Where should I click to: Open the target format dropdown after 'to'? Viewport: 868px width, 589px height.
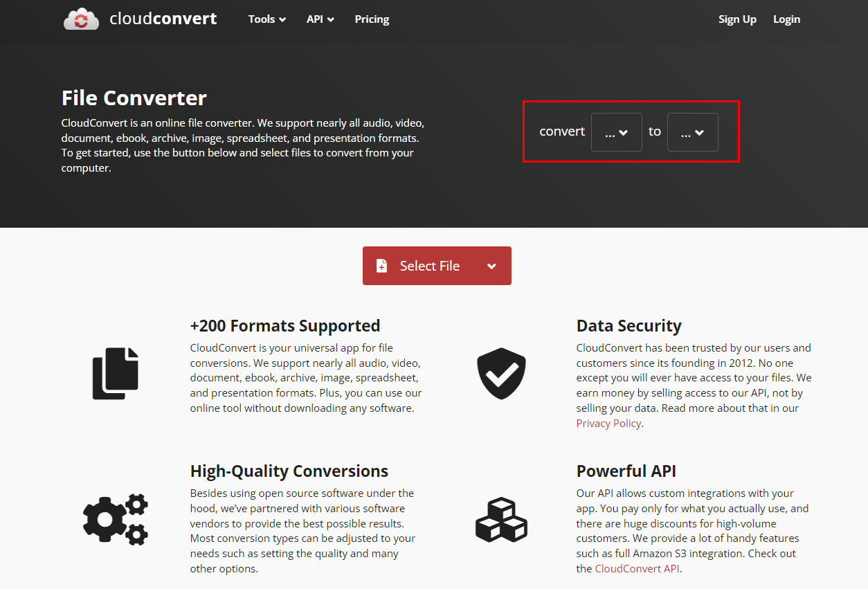point(692,132)
